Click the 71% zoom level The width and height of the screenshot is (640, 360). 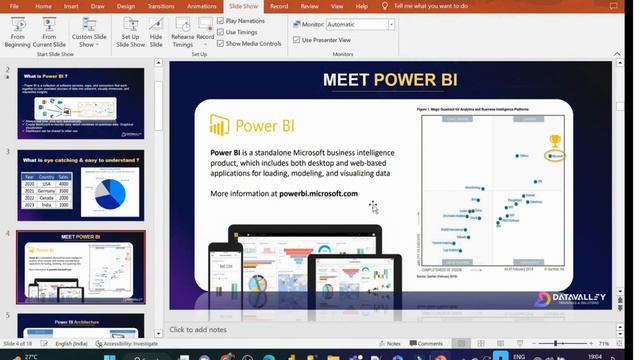[x=604, y=344]
